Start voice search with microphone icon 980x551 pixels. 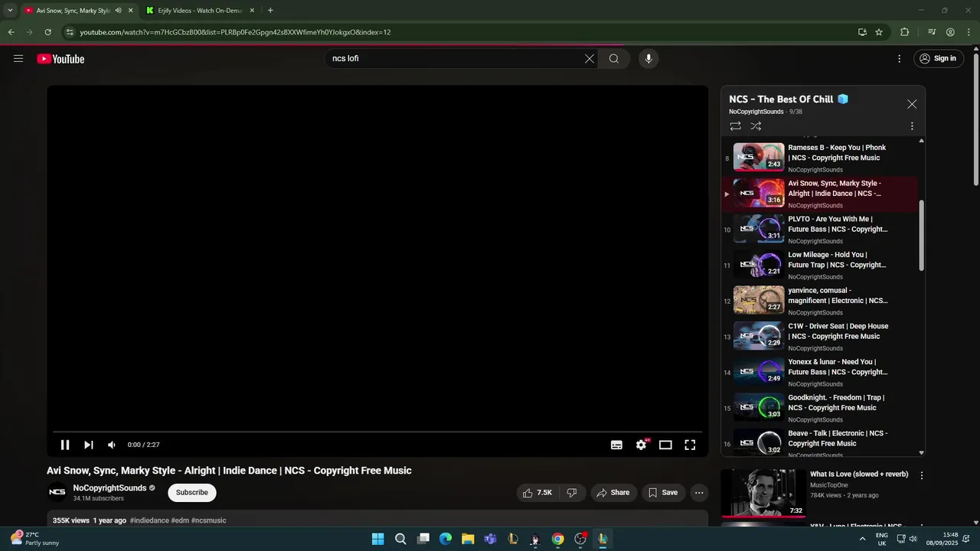tap(648, 59)
